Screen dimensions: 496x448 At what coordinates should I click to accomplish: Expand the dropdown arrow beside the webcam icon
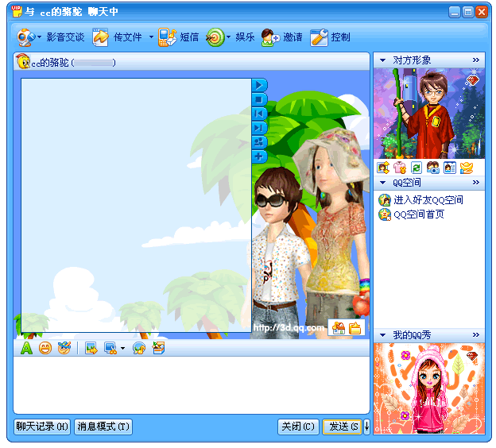click(x=39, y=37)
